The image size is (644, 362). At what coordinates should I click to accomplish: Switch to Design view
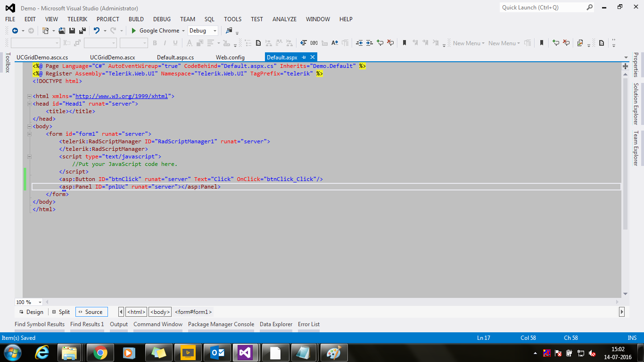(x=31, y=312)
